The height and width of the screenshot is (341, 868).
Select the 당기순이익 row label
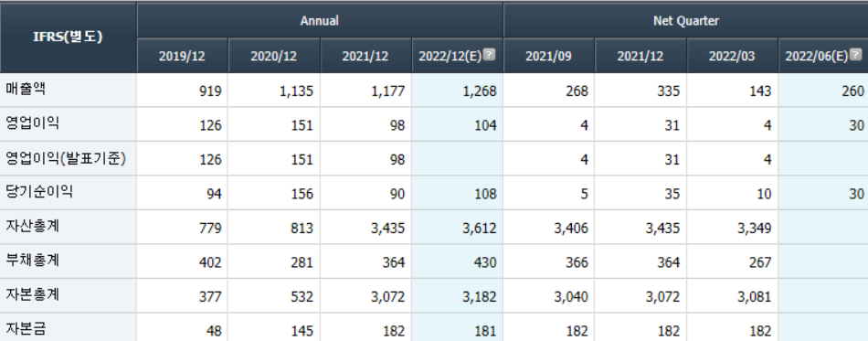coord(38,193)
